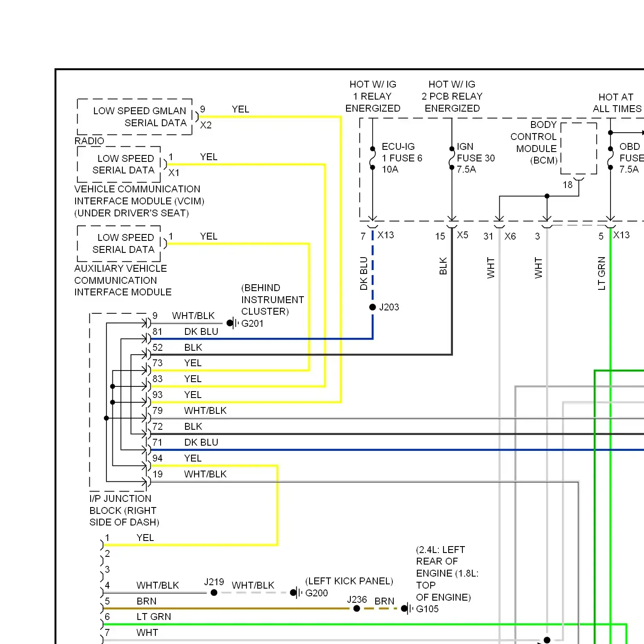This screenshot has width=644, height=644.
Task: Click vertical DK BLU wire label
Action: pos(364,273)
